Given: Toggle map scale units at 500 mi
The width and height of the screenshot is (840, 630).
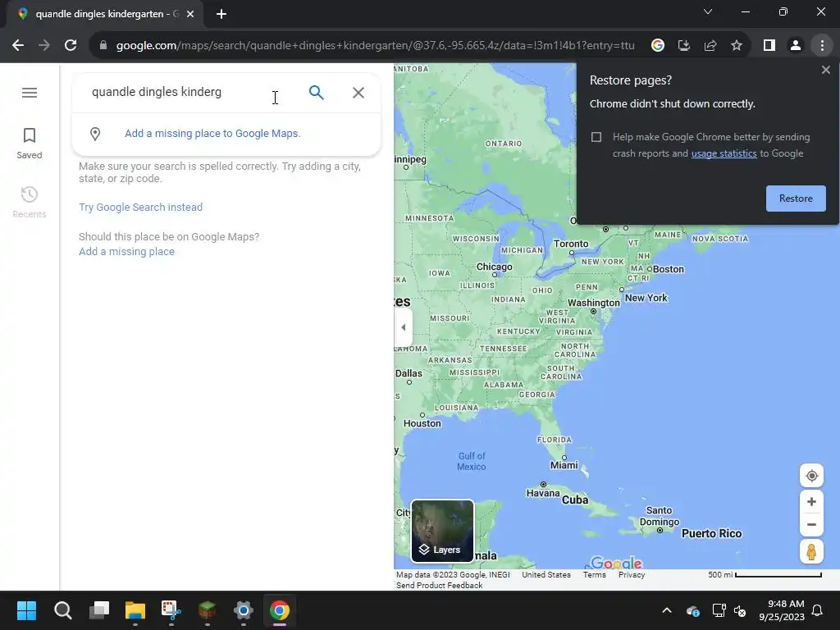Looking at the screenshot, I should pyautogui.click(x=765, y=575).
